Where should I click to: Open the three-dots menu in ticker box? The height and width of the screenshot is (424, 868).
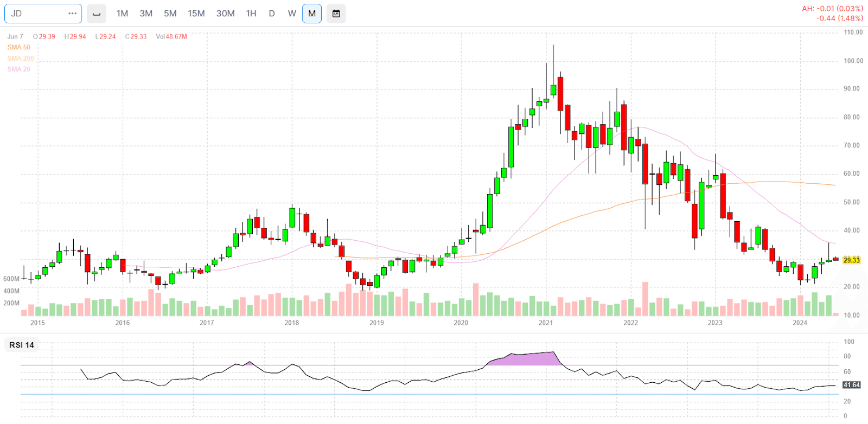pyautogui.click(x=73, y=14)
